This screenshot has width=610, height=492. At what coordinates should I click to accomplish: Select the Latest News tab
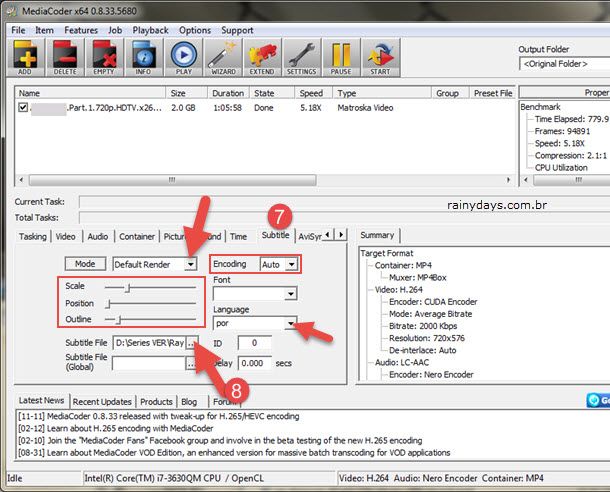[41, 400]
